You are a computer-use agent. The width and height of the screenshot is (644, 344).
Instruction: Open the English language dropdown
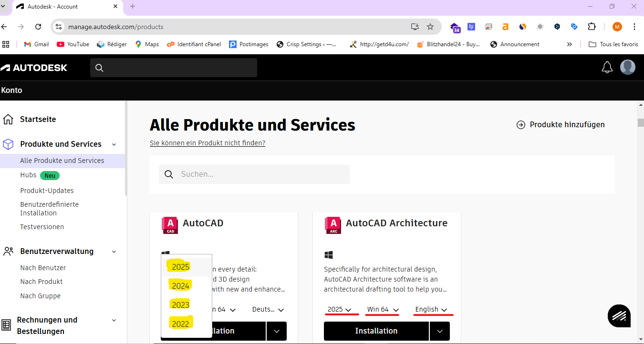(431, 310)
